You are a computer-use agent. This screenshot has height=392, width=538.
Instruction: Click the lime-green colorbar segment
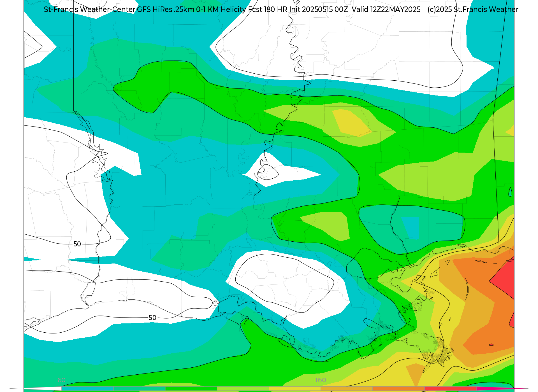pos(243,389)
